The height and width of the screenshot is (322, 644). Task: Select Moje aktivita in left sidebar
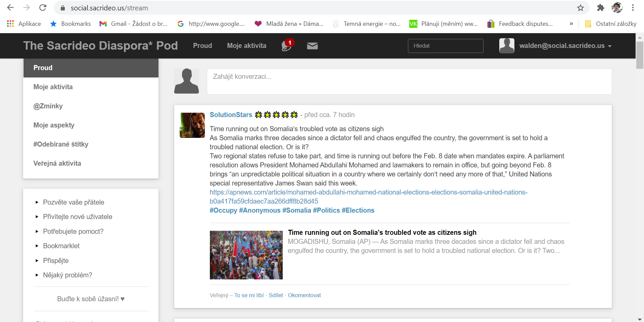(53, 87)
